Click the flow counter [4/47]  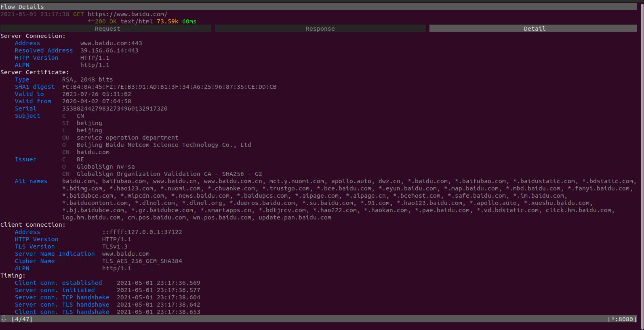pos(22,319)
